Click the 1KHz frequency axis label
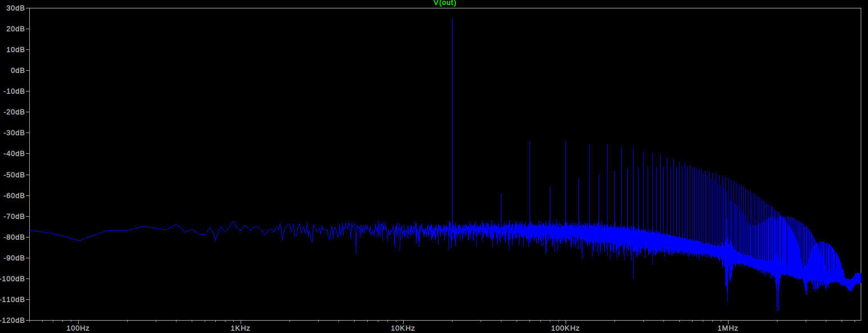The height and width of the screenshot is (333, 868). point(240,327)
